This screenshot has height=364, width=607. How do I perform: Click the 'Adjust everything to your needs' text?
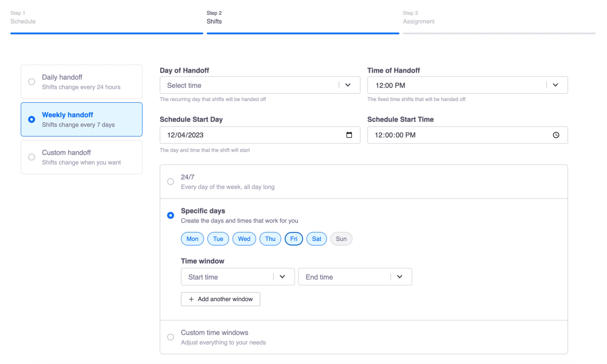tap(223, 342)
